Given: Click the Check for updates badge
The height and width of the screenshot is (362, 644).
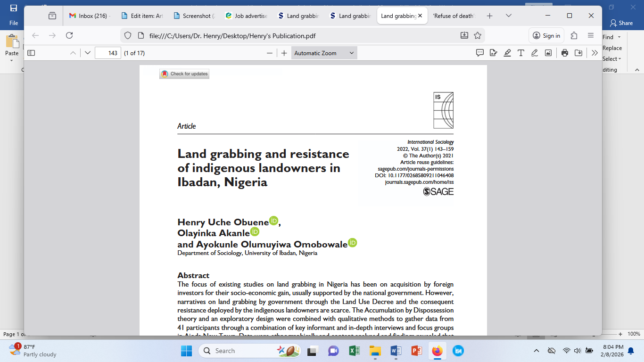Looking at the screenshot, I should (184, 74).
